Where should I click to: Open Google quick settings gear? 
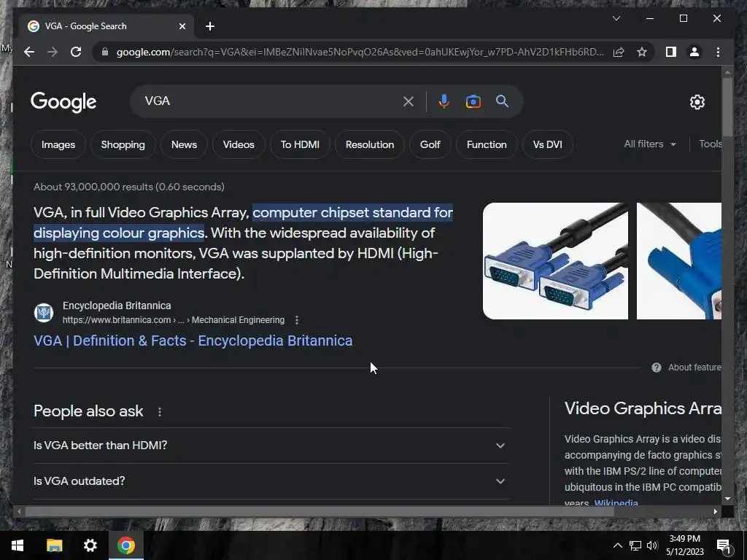[x=697, y=101]
